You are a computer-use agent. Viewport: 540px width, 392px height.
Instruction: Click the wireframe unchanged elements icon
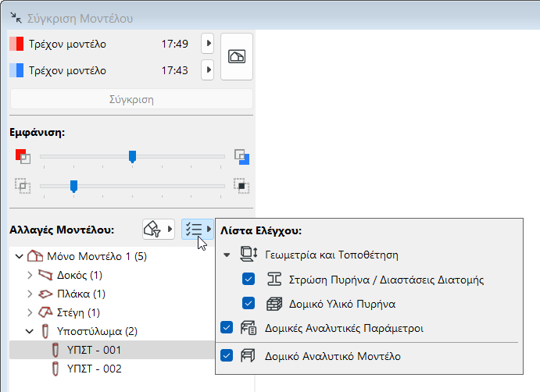click(x=23, y=186)
